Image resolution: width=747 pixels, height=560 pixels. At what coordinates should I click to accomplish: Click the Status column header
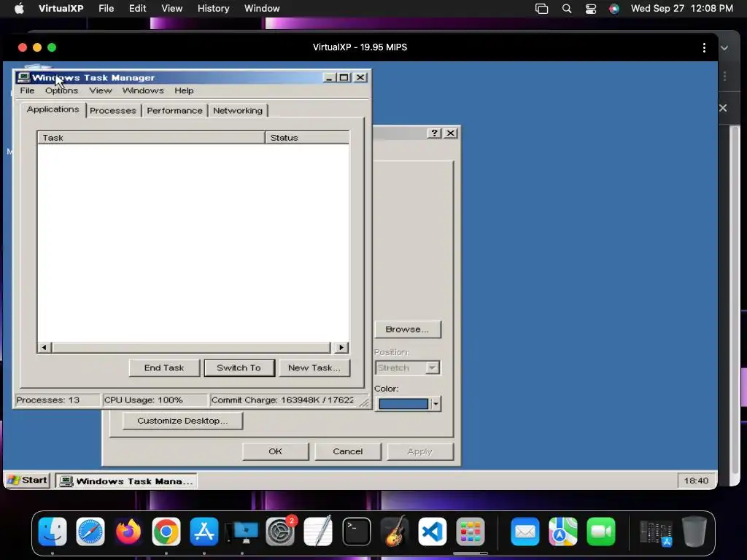307,138
